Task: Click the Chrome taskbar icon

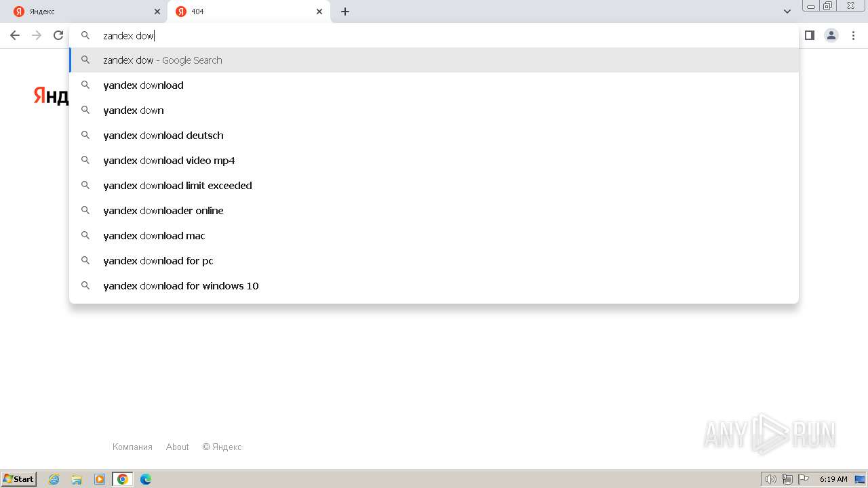Action: click(x=123, y=479)
